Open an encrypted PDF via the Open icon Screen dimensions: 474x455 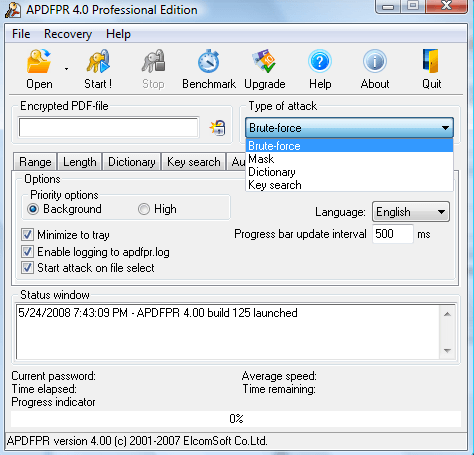[x=39, y=61]
